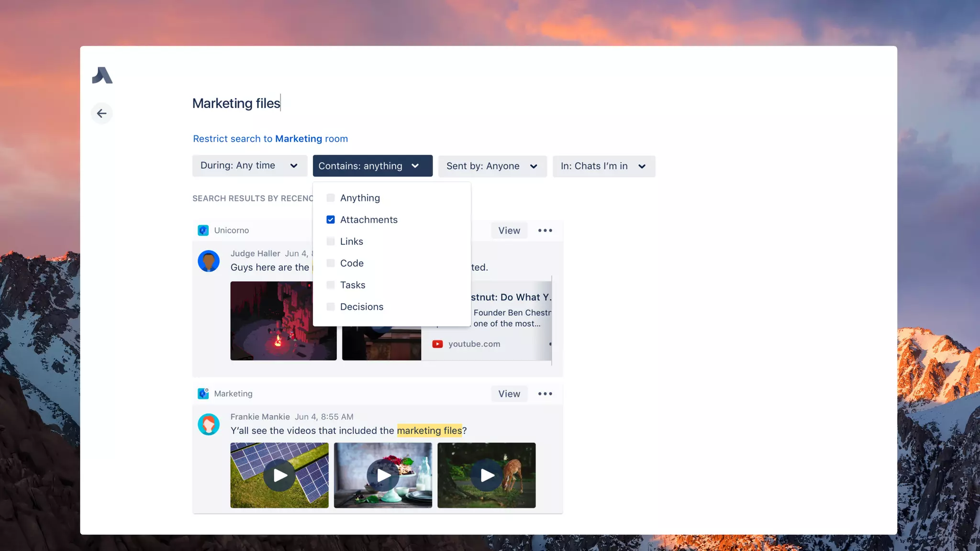The width and height of the screenshot is (980, 551).
Task: Expand the During: Any time dropdown
Action: 249,165
